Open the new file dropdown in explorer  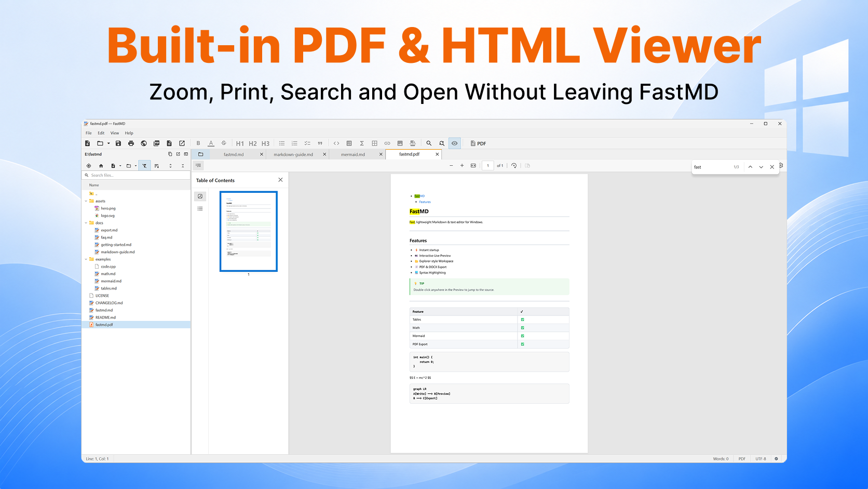[x=120, y=166]
